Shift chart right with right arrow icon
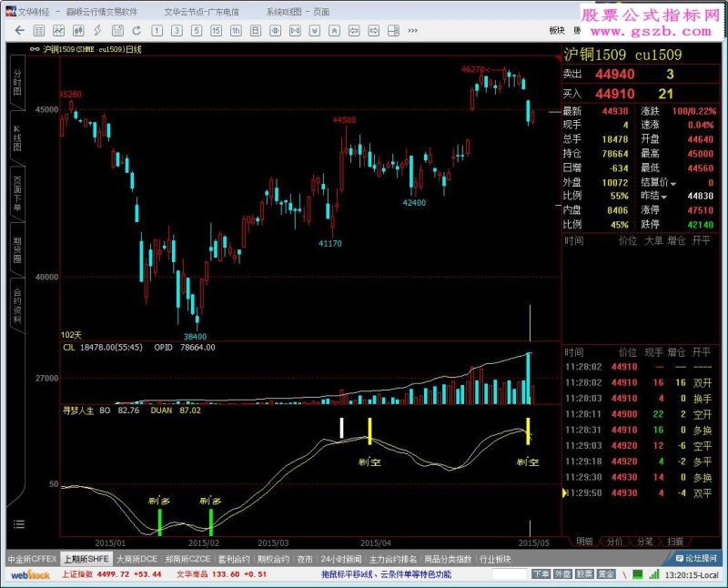Screen dimensions: 728x588 (x=374, y=31)
